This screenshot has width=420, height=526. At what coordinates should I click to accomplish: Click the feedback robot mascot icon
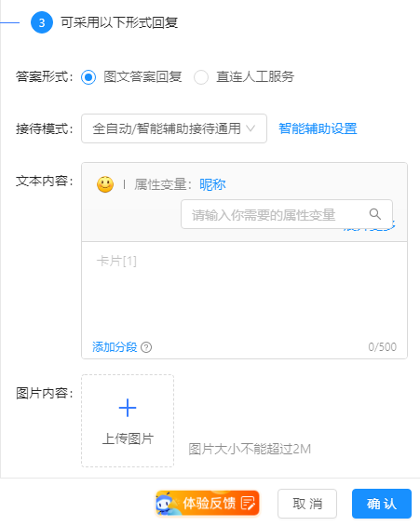click(x=166, y=503)
